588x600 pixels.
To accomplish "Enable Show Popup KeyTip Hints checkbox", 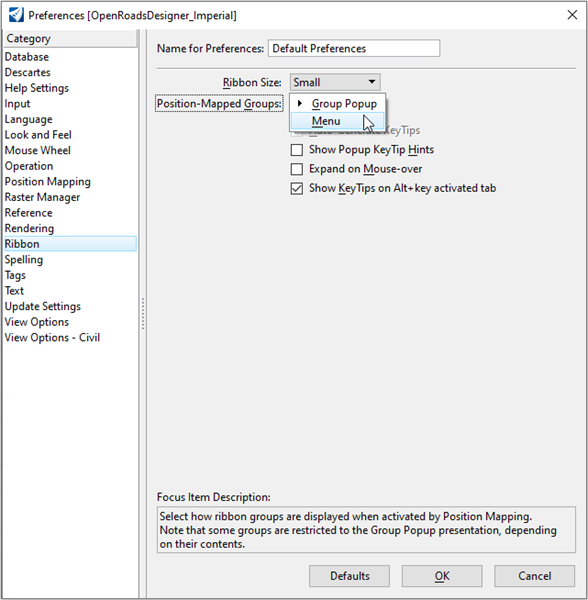I will click(296, 150).
